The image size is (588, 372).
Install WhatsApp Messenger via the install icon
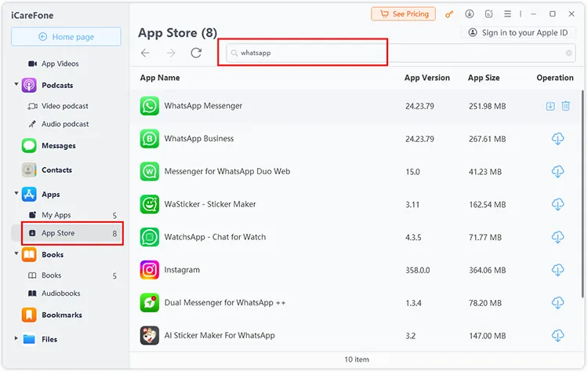pyautogui.click(x=550, y=106)
